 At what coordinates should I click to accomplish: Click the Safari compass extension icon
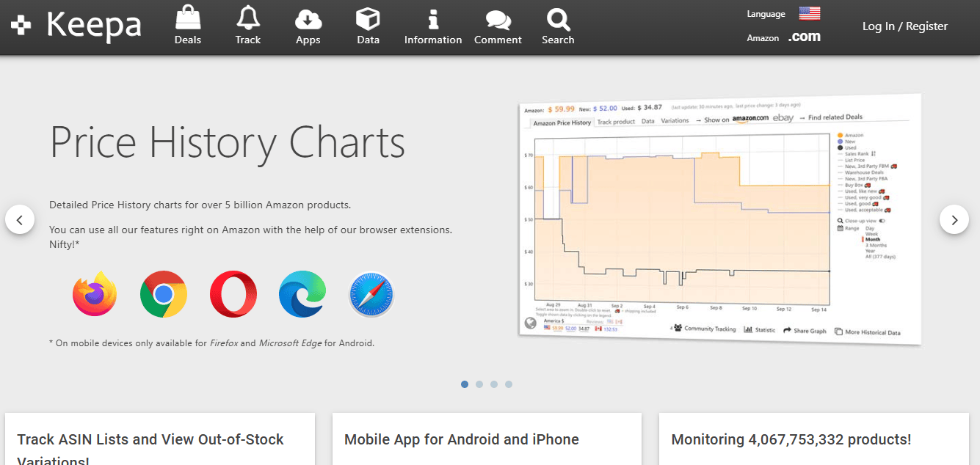point(371,294)
